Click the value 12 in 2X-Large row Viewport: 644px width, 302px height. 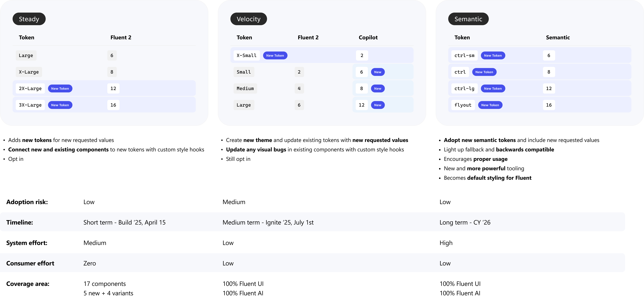tap(113, 88)
